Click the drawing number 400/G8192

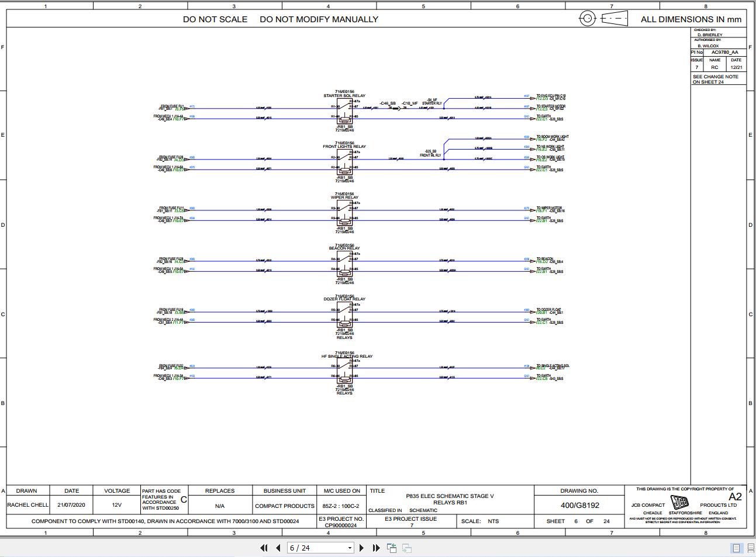(x=579, y=506)
